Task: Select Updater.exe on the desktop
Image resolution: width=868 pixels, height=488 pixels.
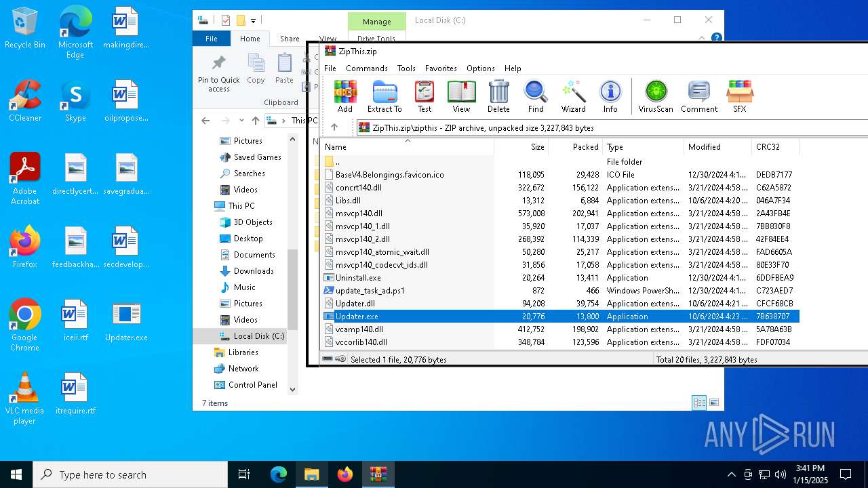Action: click(x=126, y=322)
